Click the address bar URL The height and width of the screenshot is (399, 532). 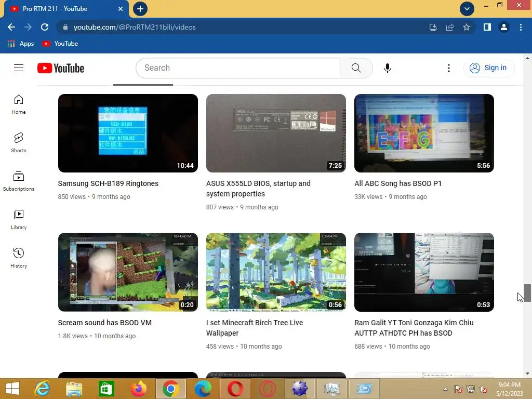[x=135, y=27]
